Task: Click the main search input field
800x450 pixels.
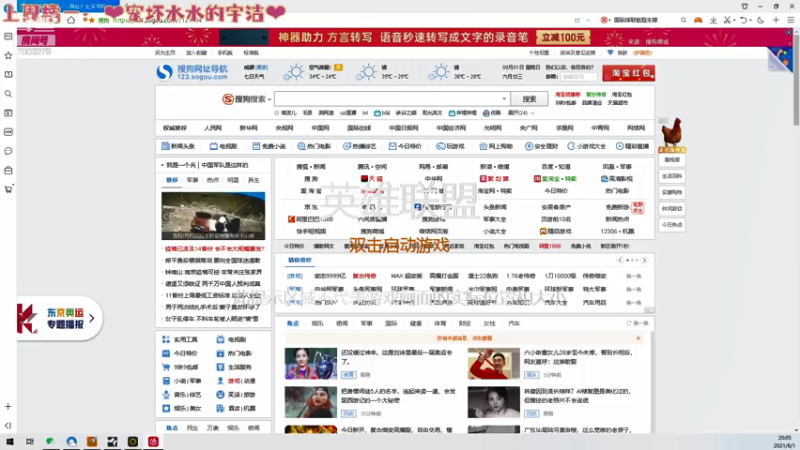Action: click(x=392, y=99)
